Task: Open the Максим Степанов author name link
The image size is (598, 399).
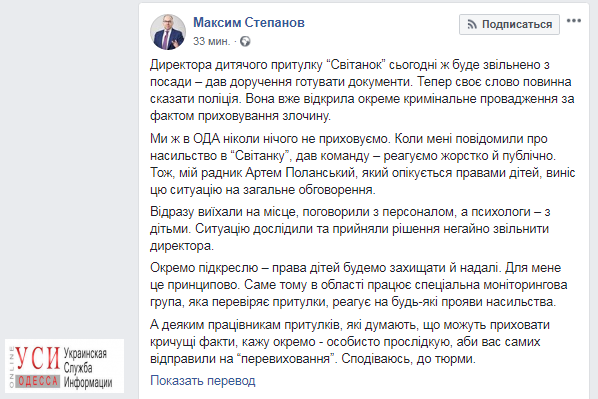Action: click(249, 23)
